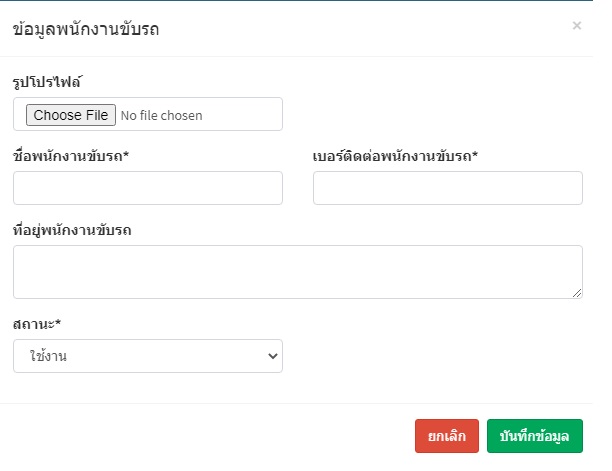Focus the ชื่อพนักงานขับรถ input field

coord(148,188)
